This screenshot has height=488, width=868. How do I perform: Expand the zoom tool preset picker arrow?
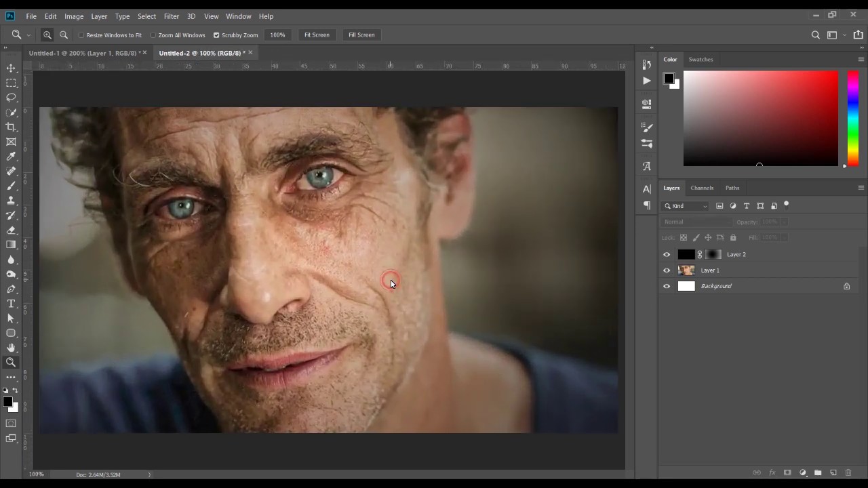coord(28,35)
